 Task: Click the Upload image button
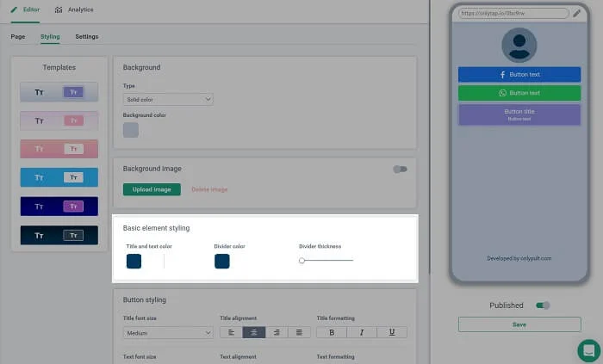tap(152, 189)
